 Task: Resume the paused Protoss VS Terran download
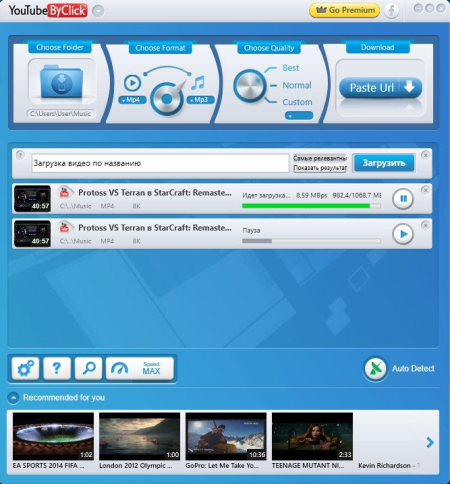click(403, 234)
